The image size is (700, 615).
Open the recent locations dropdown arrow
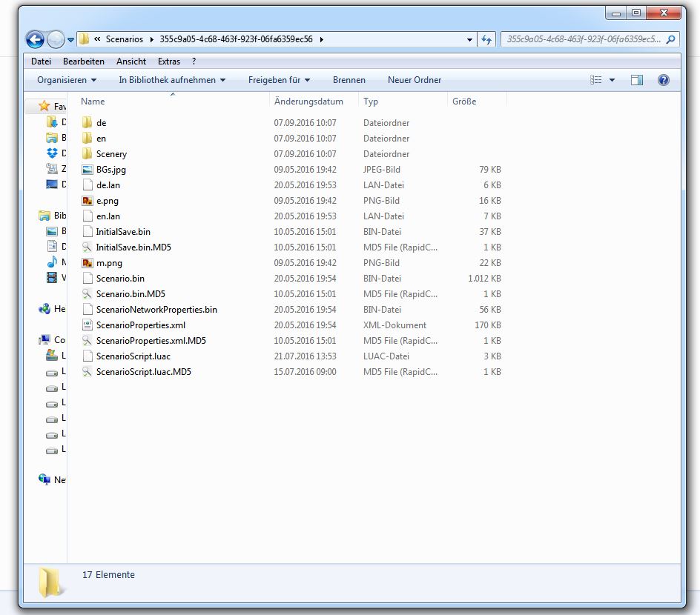click(x=70, y=40)
